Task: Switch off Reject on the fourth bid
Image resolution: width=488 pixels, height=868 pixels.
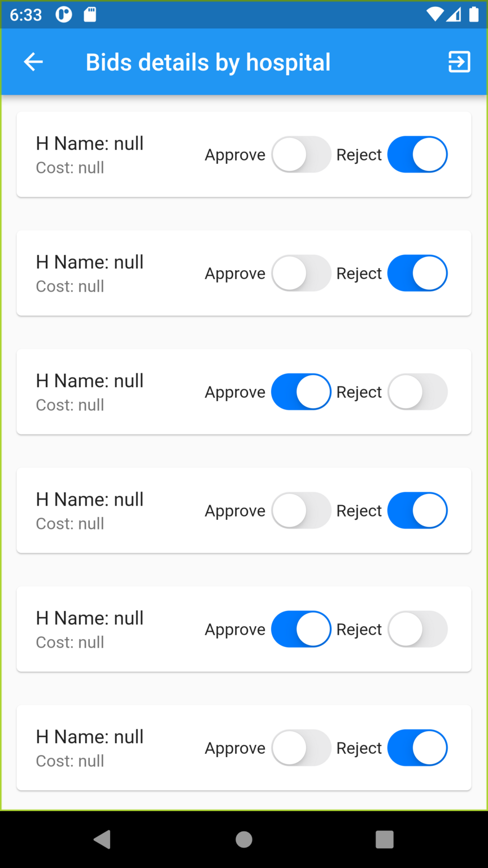Action: (x=417, y=510)
